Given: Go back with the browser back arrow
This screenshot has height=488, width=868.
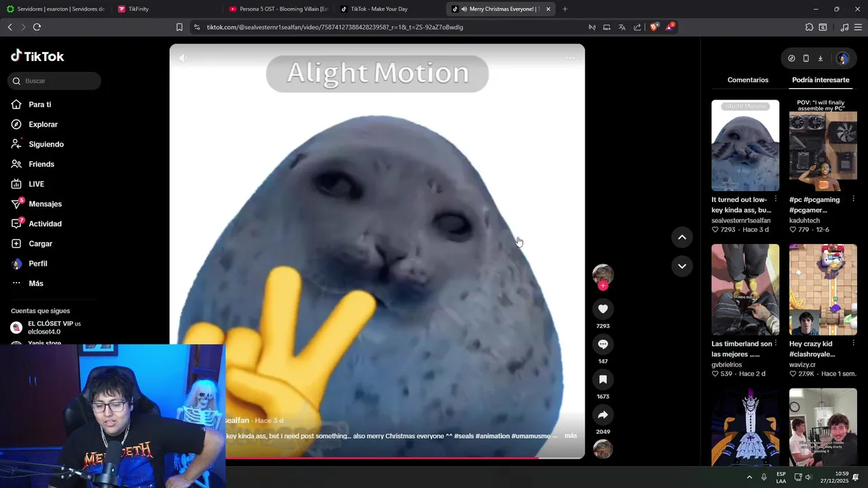Looking at the screenshot, I should pos(9,27).
